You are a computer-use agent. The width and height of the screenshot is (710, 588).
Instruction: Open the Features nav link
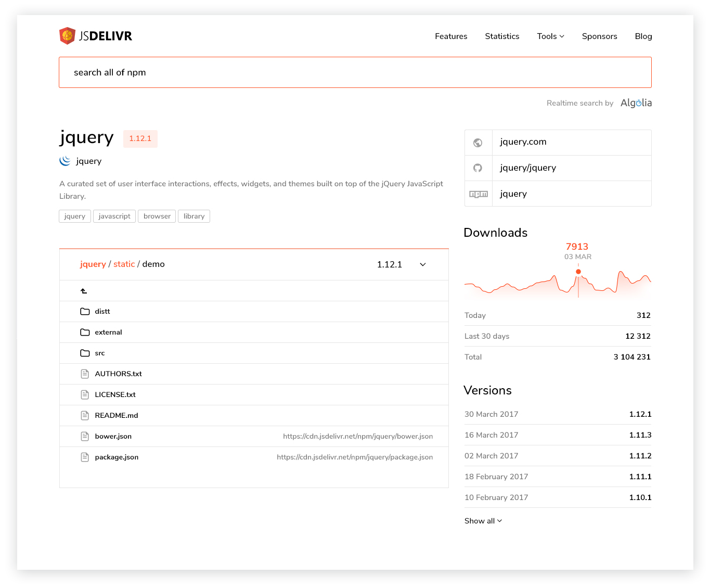(451, 36)
